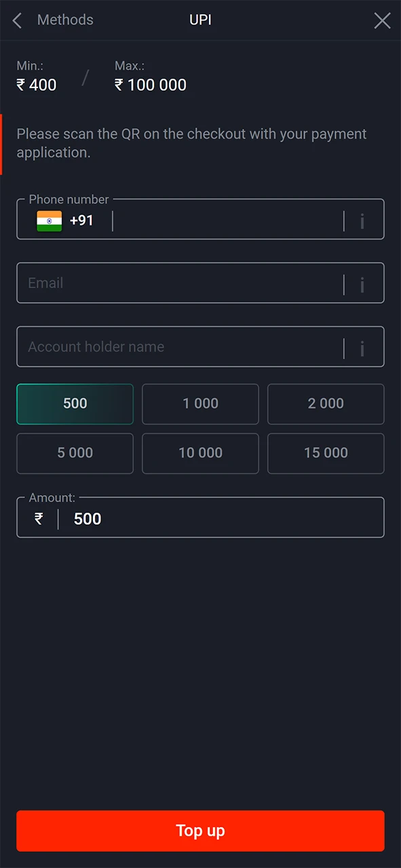The height and width of the screenshot is (868, 401).
Task: Click the UPI title at the top
Action: [200, 20]
